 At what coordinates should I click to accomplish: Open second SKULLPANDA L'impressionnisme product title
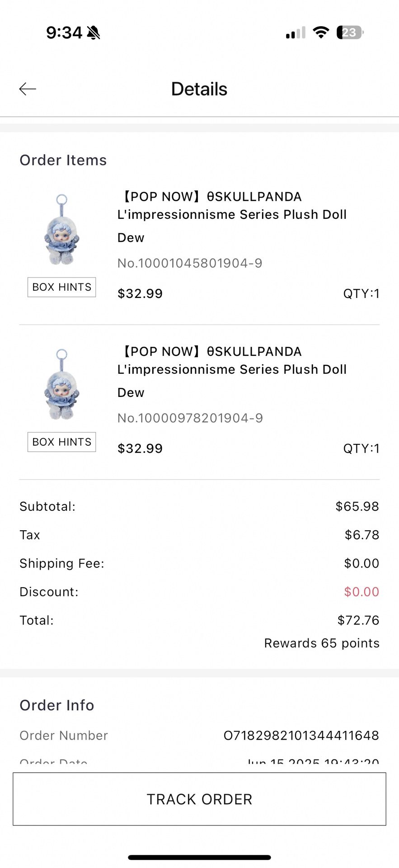(232, 361)
